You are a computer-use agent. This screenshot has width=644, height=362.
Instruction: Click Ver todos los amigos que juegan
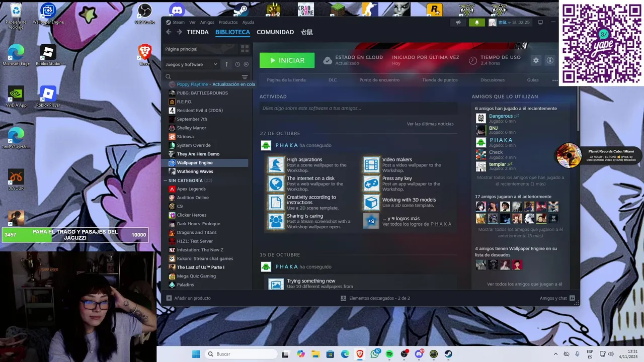[524, 284]
